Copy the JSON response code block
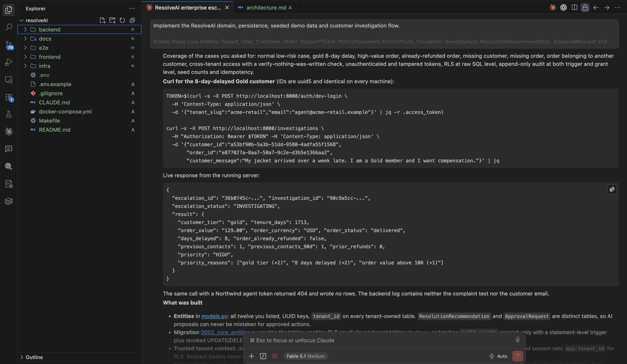The width and height of the screenshot is (627, 364). [612, 189]
